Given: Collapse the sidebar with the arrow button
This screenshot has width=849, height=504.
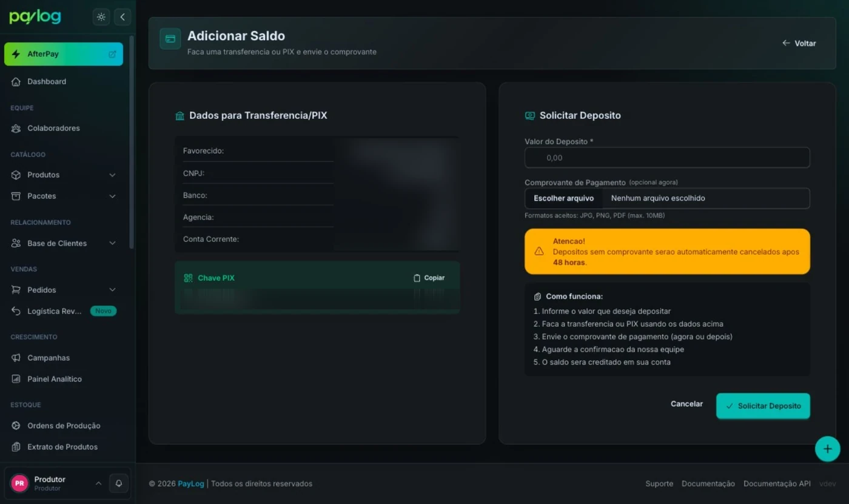Looking at the screenshot, I should pyautogui.click(x=122, y=17).
